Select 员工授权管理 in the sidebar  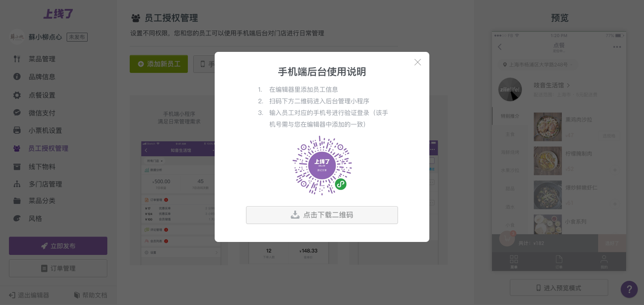pyautogui.click(x=48, y=148)
